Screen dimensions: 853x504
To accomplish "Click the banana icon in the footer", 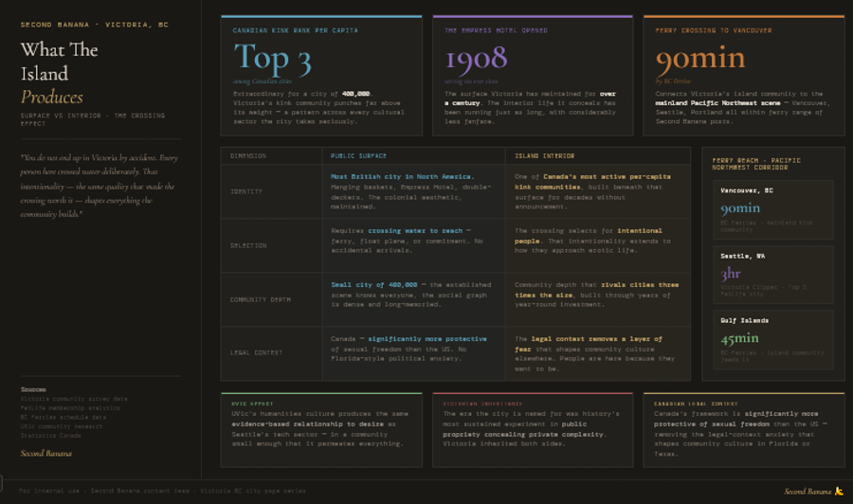I will tap(839, 491).
